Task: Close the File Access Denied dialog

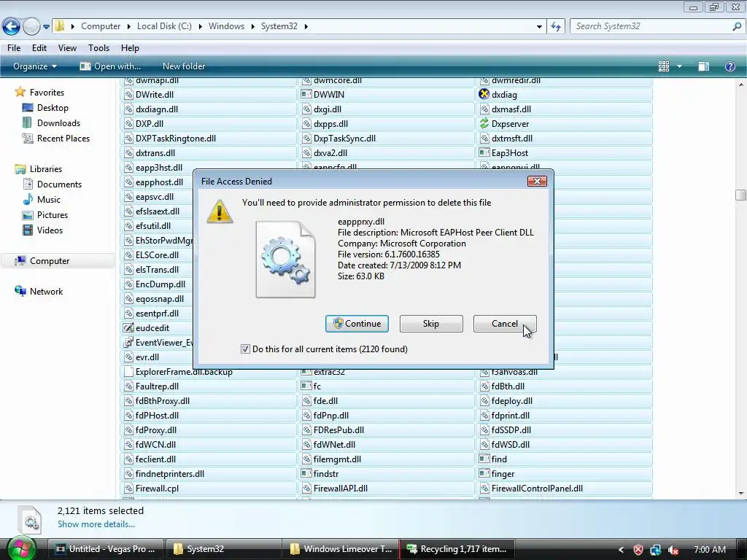Action: pos(537,181)
